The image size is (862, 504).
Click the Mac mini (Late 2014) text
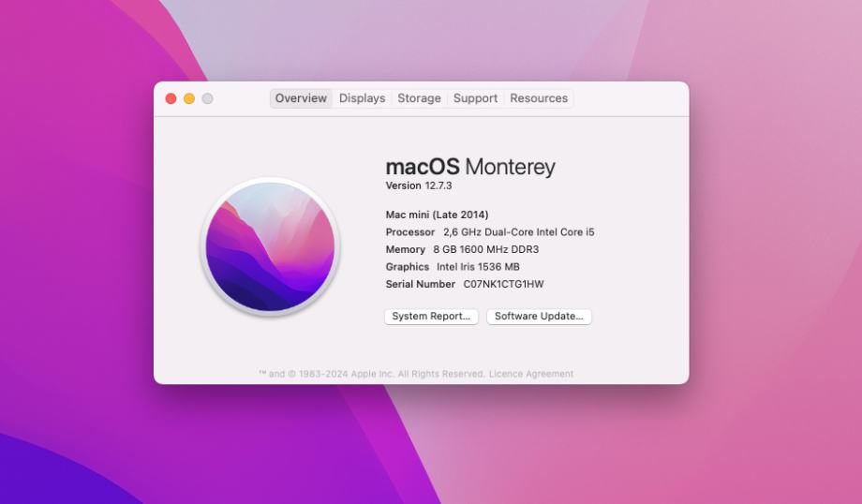[x=437, y=215]
